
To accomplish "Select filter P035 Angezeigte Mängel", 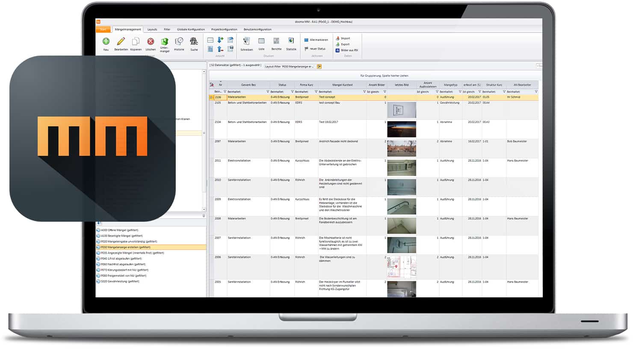I will coord(132,253).
